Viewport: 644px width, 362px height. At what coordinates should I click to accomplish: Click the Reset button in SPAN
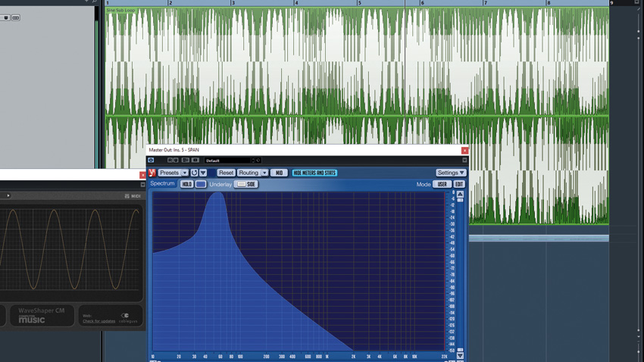226,173
